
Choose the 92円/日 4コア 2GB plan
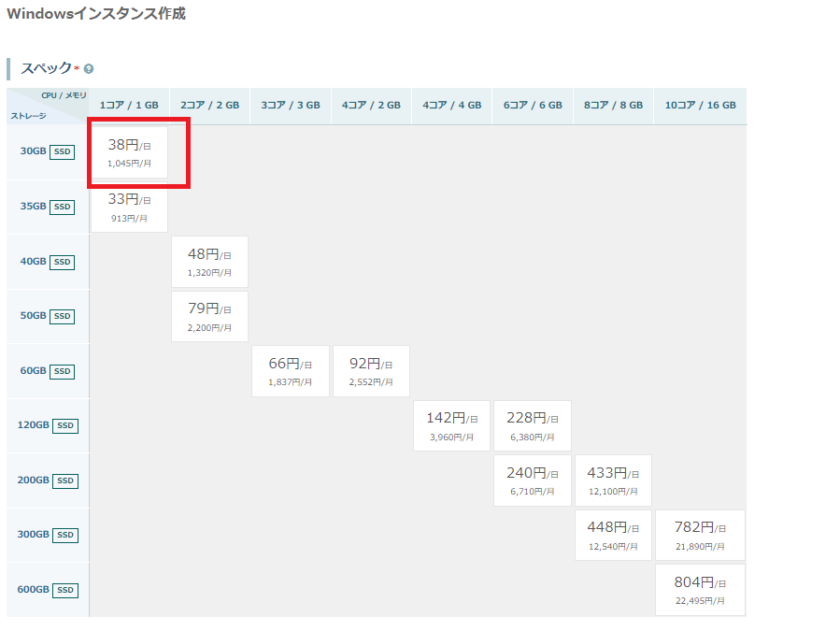[x=371, y=371]
